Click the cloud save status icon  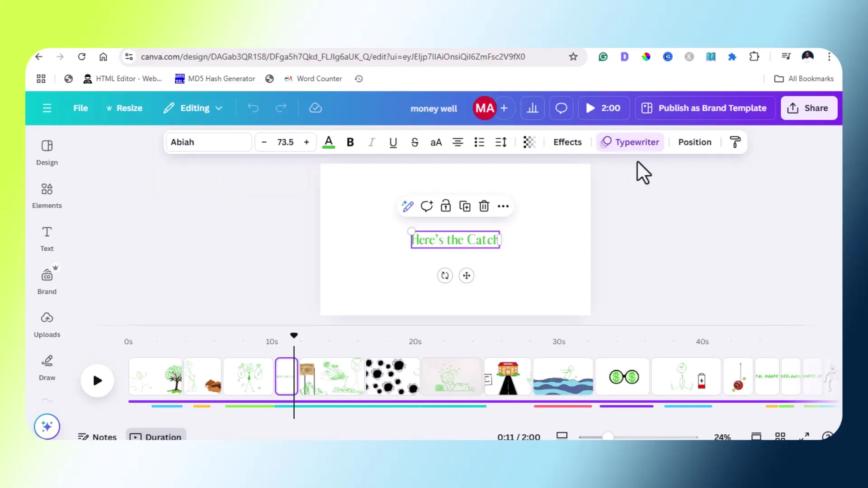[316, 108]
